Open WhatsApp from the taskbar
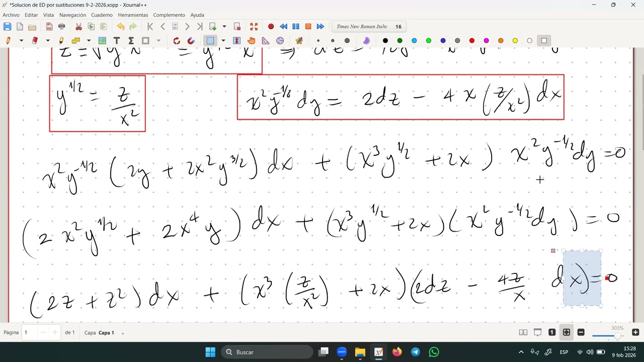Viewport: 644px width, 362px height. [434, 352]
